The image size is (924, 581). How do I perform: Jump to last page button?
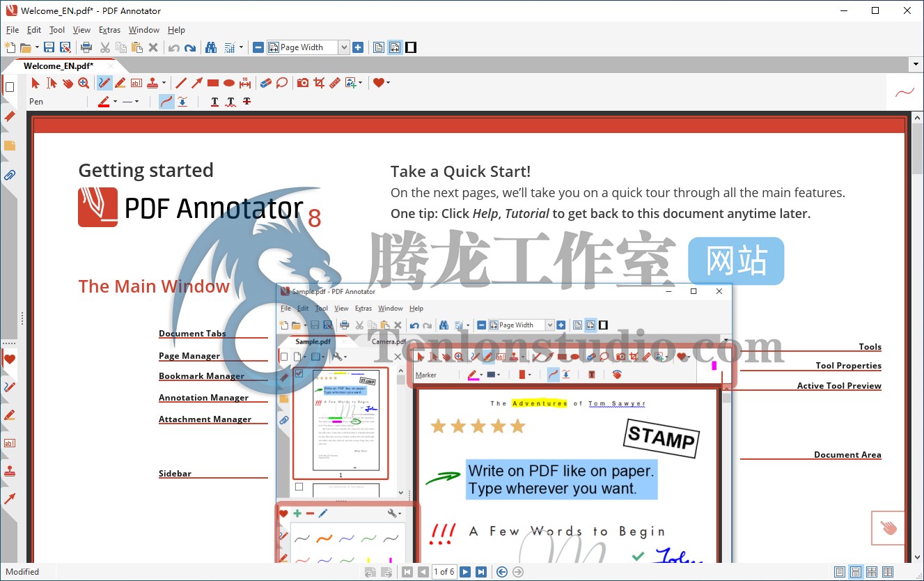[480, 572]
